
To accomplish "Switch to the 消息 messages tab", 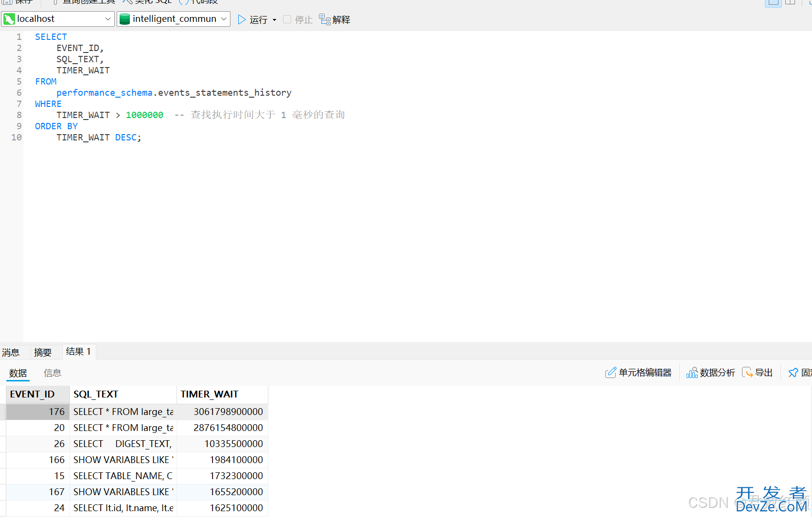I will pyautogui.click(x=11, y=352).
